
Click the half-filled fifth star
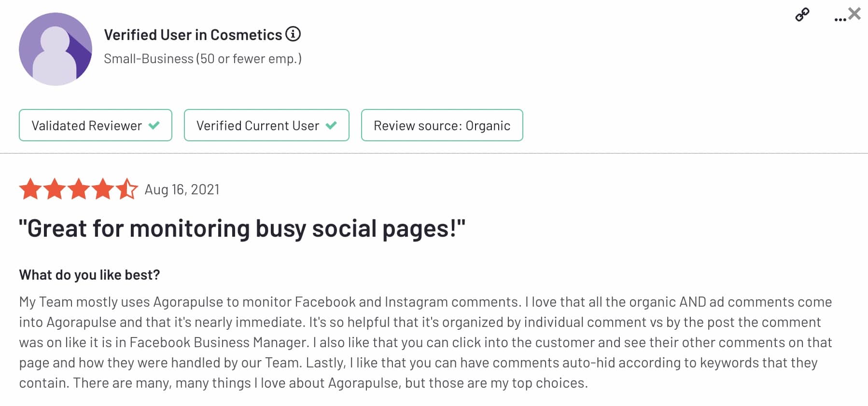pos(127,189)
